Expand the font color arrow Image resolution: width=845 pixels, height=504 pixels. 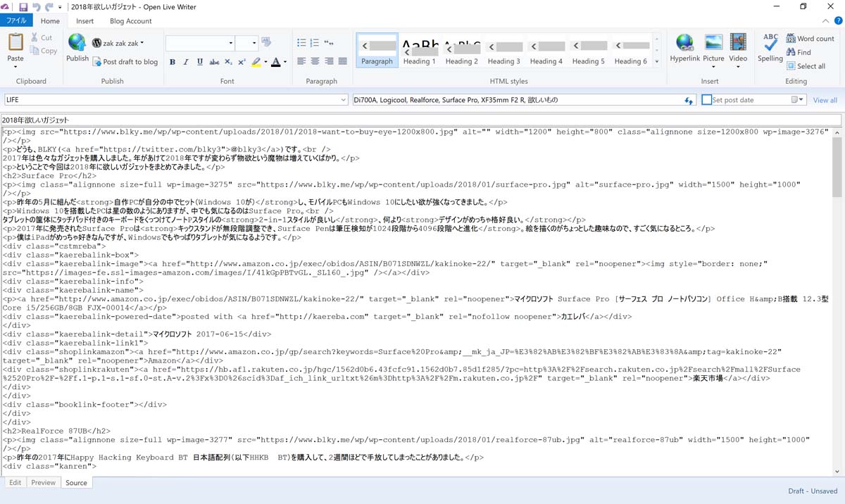[x=284, y=62]
